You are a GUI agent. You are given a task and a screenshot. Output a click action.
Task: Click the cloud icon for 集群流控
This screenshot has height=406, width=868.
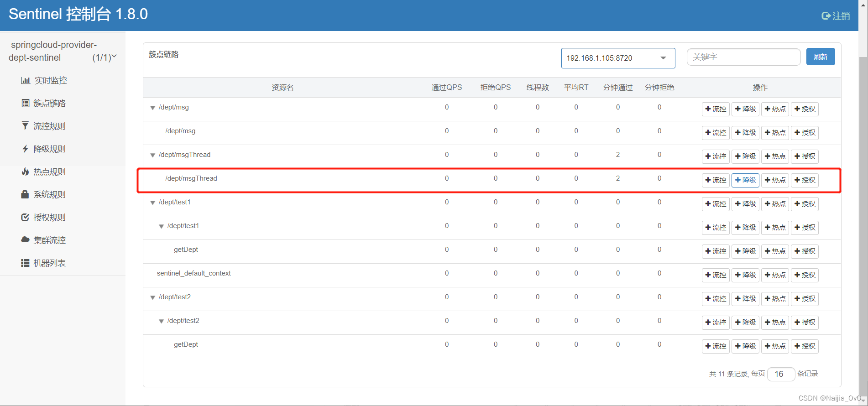pos(25,239)
